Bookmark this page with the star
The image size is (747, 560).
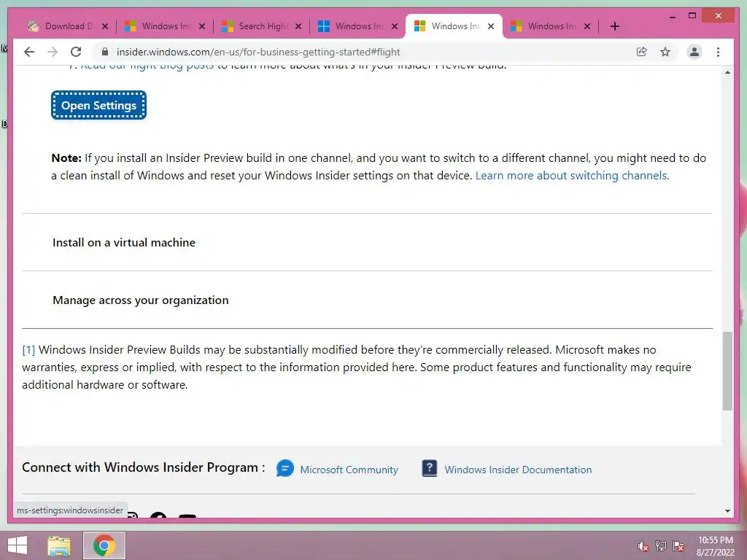pos(665,52)
